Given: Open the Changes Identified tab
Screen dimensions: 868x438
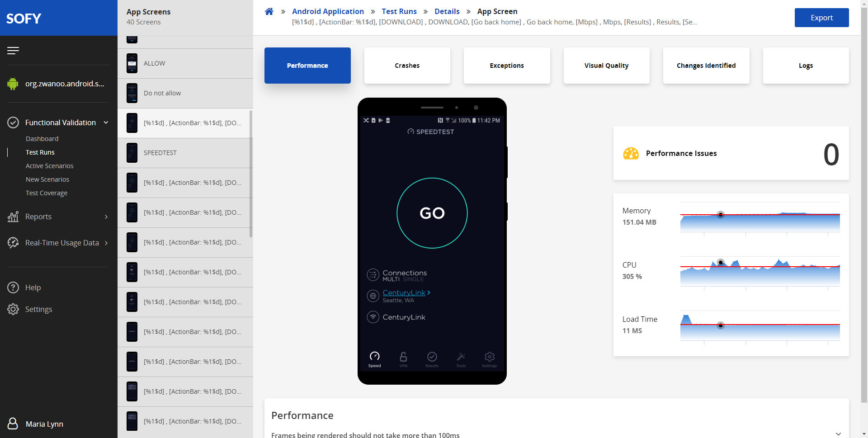Looking at the screenshot, I should [706, 66].
